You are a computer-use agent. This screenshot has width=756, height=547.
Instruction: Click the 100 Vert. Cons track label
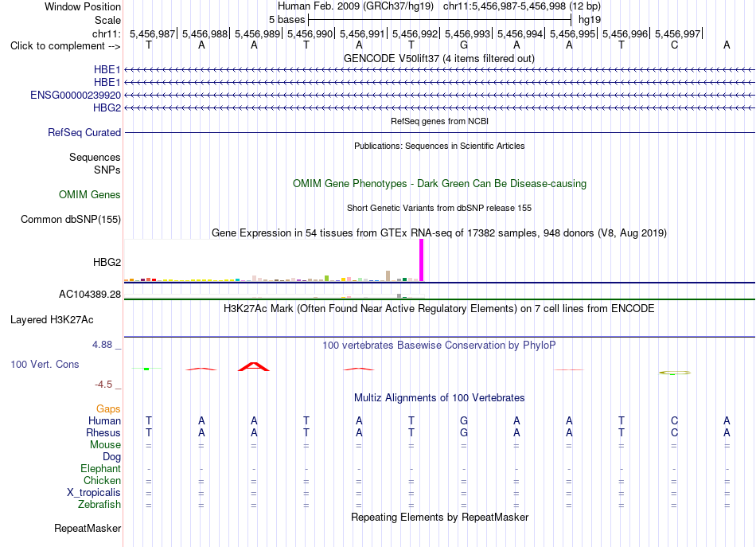(45, 364)
